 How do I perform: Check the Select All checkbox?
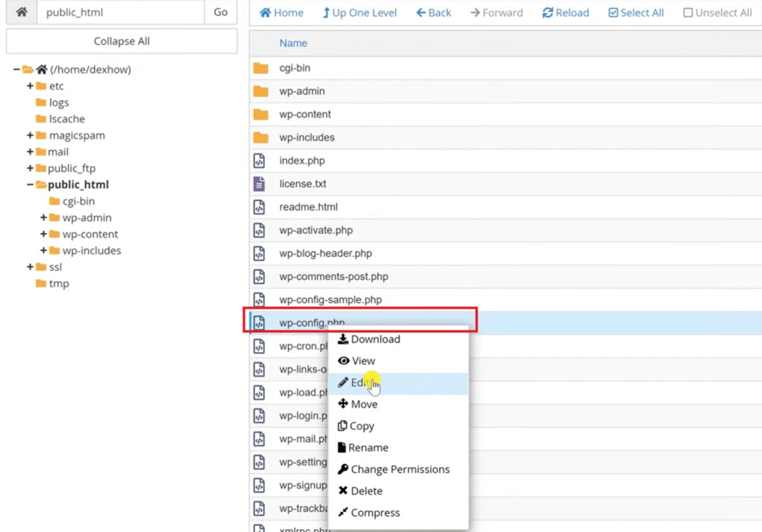click(x=612, y=12)
